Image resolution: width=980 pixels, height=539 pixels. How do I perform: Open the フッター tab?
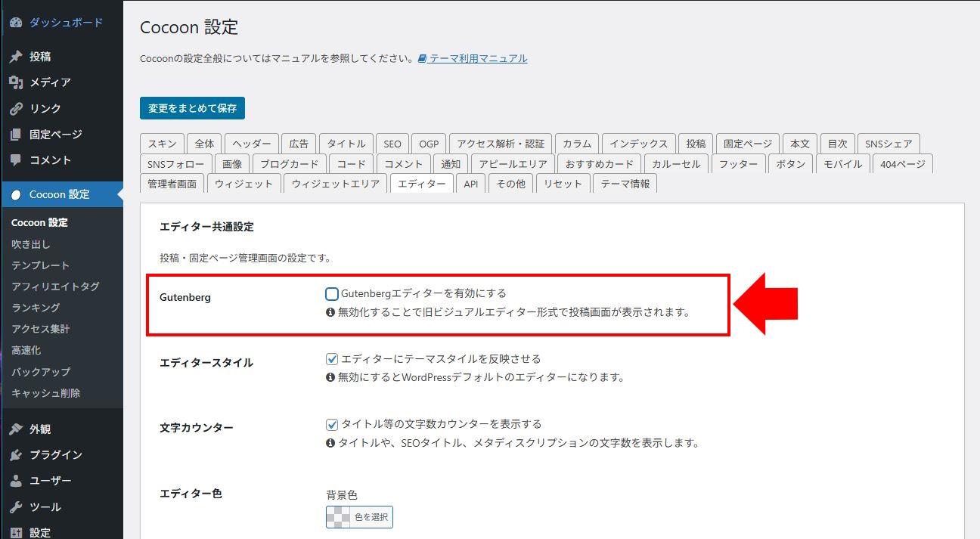pyautogui.click(x=738, y=164)
